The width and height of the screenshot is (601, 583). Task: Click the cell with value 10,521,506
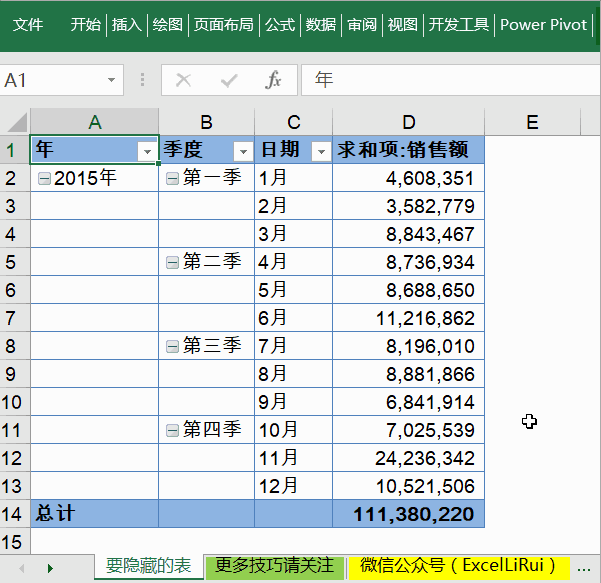point(409,486)
